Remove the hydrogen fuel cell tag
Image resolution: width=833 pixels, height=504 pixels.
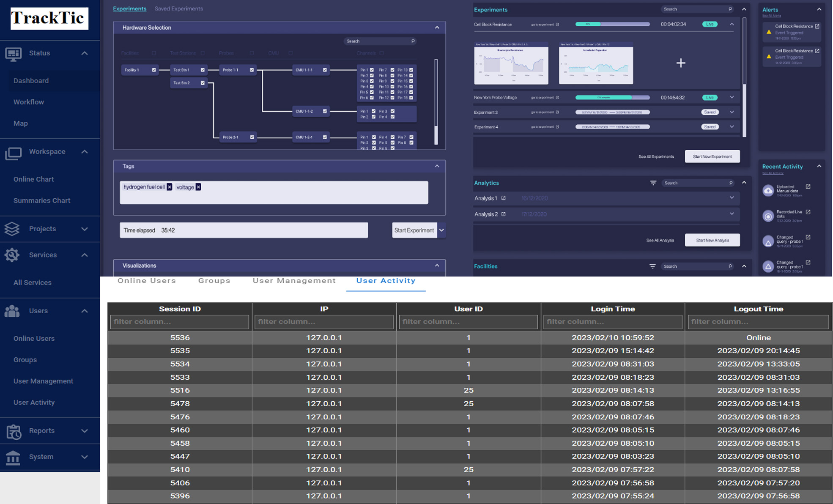click(x=170, y=187)
